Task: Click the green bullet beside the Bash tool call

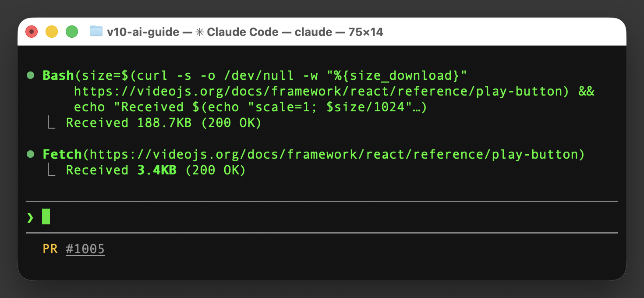Action: [30, 75]
